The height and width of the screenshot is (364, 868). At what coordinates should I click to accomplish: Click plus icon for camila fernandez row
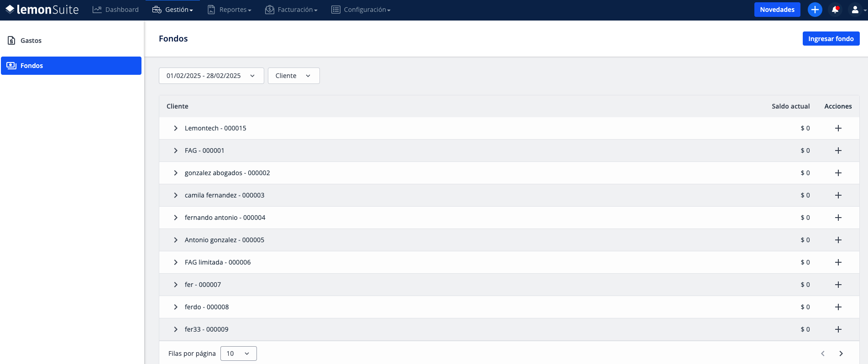point(838,195)
